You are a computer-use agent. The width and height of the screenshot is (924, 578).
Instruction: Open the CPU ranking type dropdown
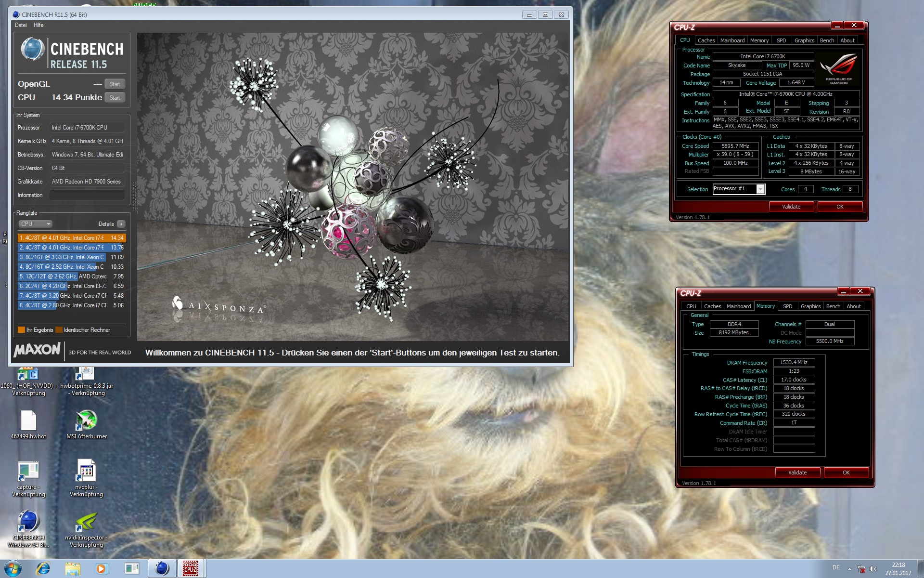tap(35, 224)
